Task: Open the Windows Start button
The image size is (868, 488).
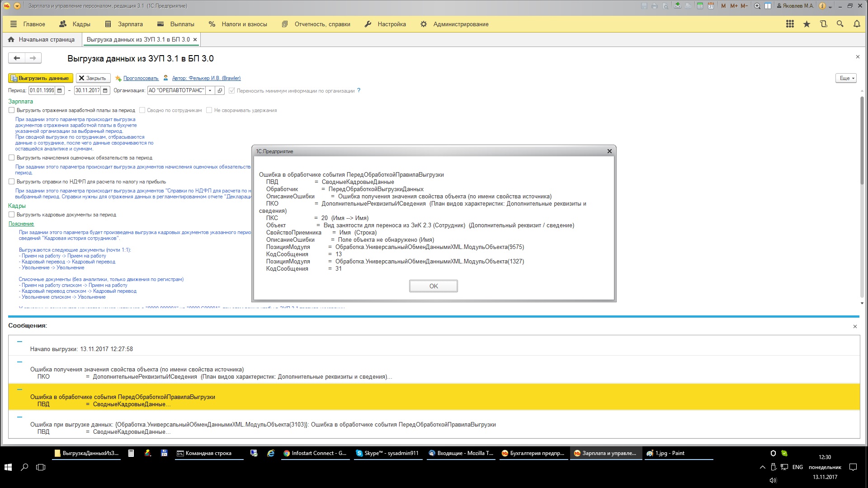Action: click(8, 467)
